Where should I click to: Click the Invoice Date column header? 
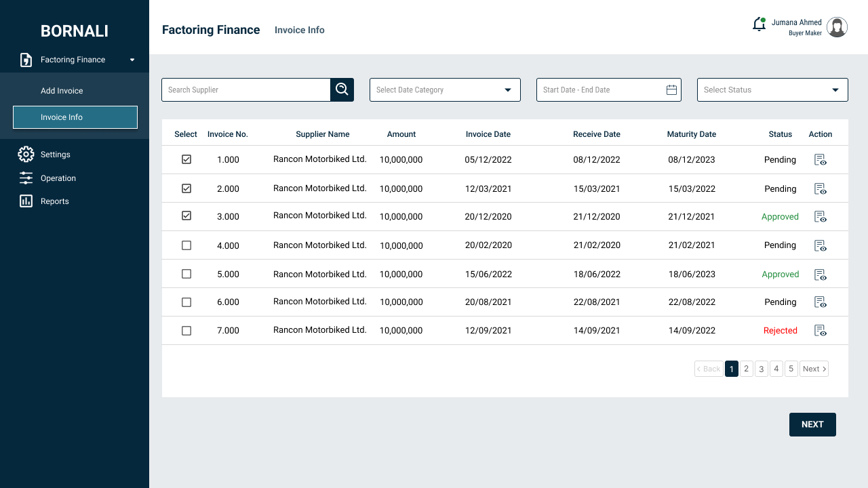(488, 134)
